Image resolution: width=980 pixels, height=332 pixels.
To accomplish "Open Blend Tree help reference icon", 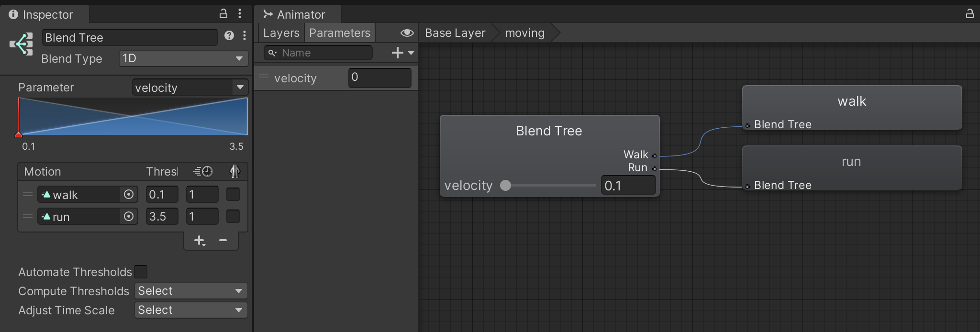I will (x=229, y=35).
